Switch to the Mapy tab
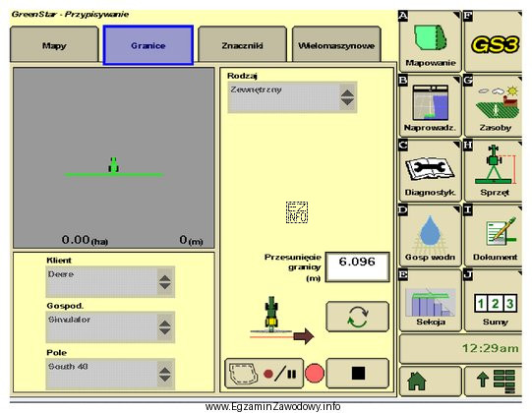This screenshot has height=413, width=532. (x=54, y=45)
